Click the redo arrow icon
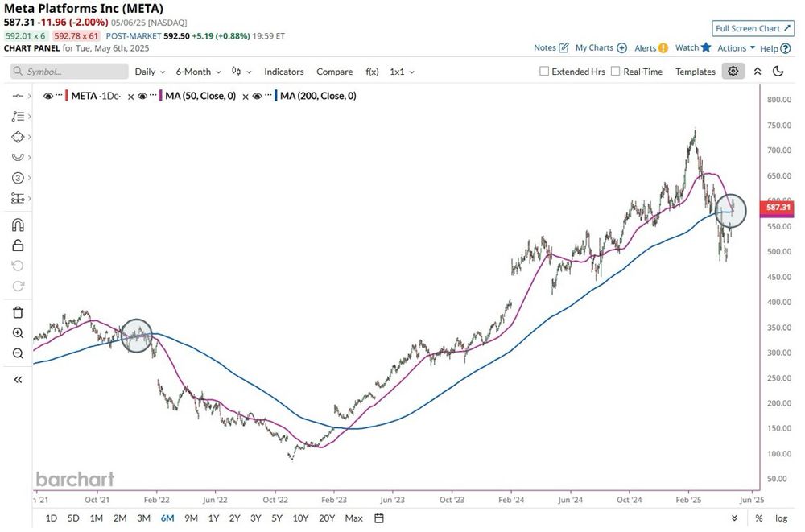This screenshot has width=805, height=532. coord(18,286)
